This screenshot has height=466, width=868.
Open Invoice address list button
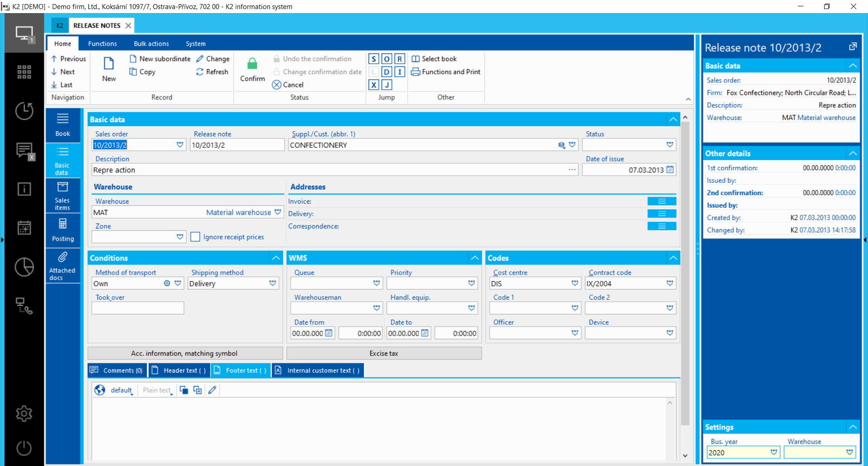pos(662,201)
